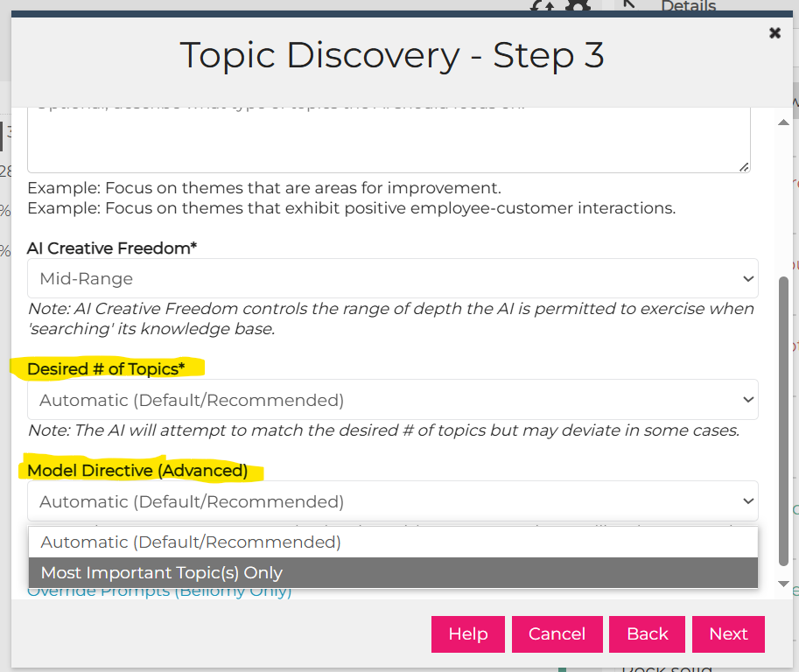Click the scrollbar up arrow in dialog
The image size is (799, 672).
[x=784, y=122]
